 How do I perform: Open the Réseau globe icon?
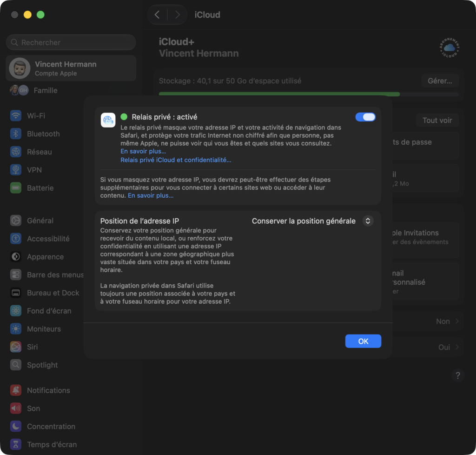click(16, 152)
